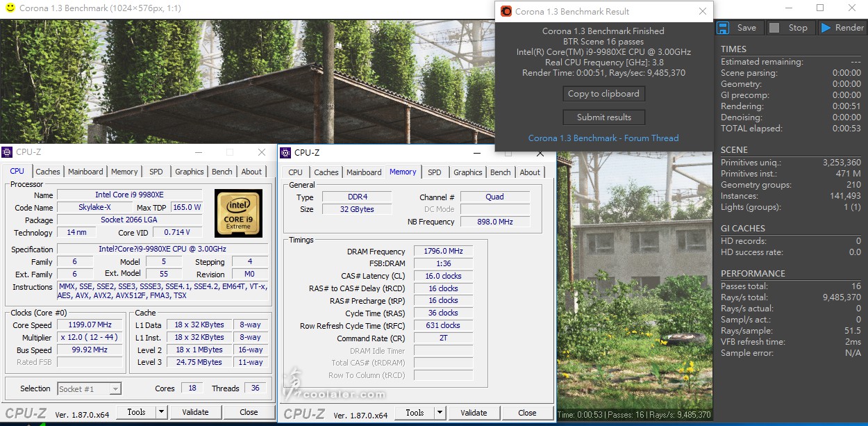Viewport: 868px width, 426px height.
Task: Open About tab in right CPU-Z window
Action: [530, 172]
